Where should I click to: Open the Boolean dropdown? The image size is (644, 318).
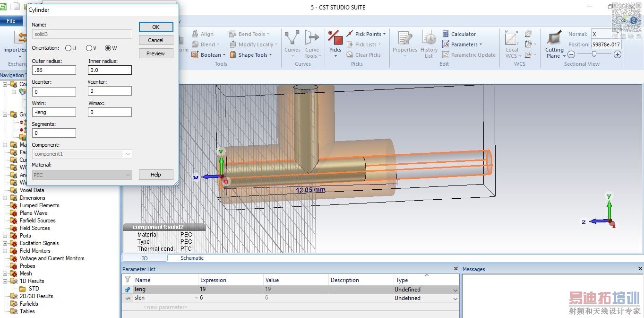(208, 55)
